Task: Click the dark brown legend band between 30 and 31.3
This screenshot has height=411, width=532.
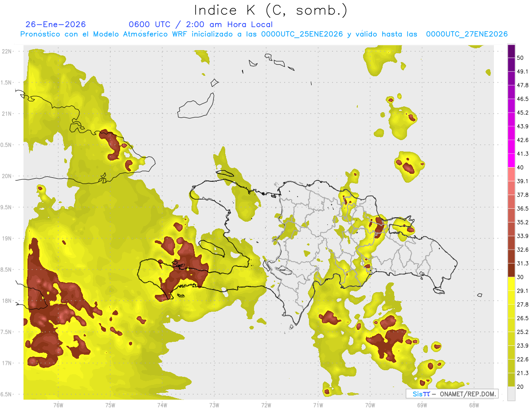Action: pos(511,270)
